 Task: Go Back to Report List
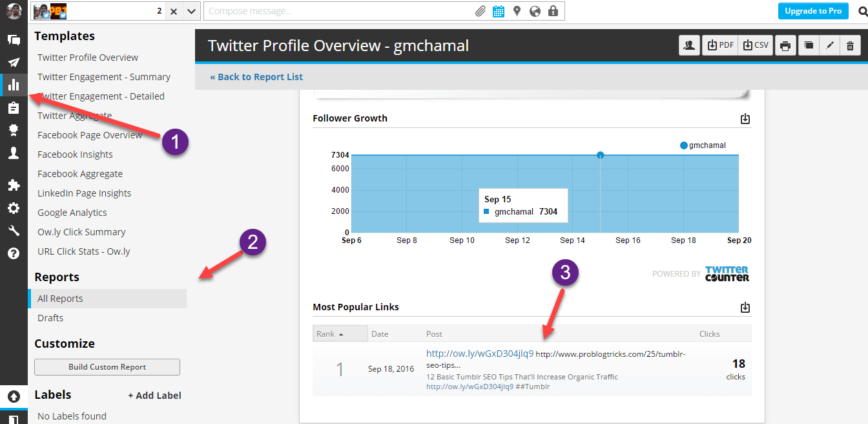tap(256, 77)
